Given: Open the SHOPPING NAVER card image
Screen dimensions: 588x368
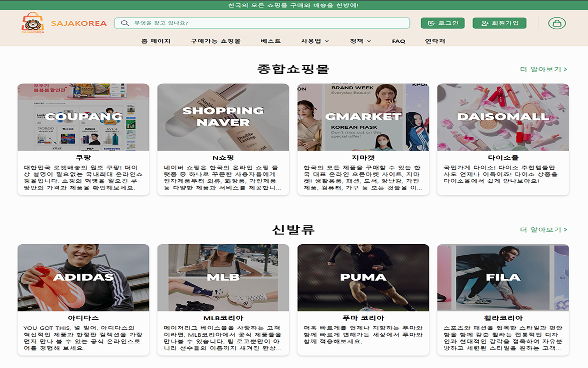Looking at the screenshot, I should pyautogui.click(x=223, y=117).
